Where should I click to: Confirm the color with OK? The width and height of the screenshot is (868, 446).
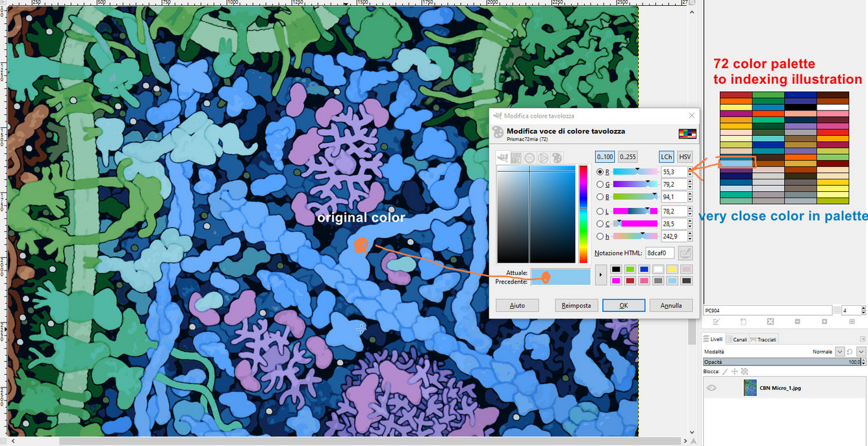click(624, 305)
